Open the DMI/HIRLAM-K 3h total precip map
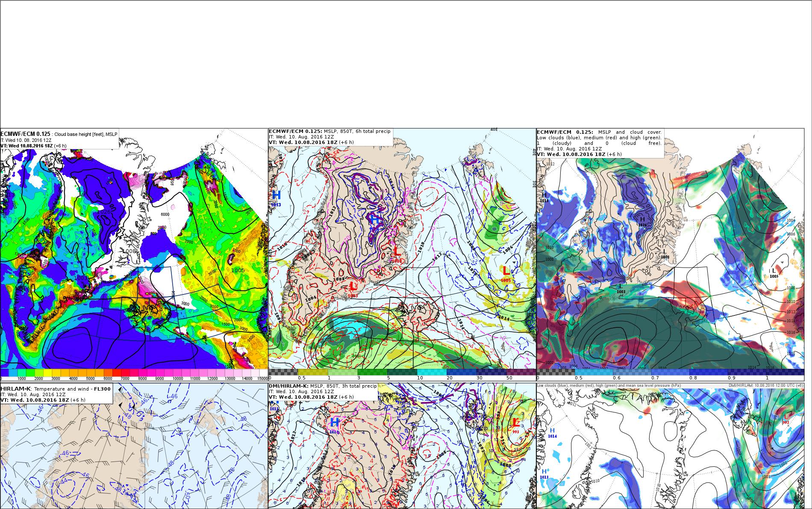Screen dimensions: 812x509 point(402,446)
